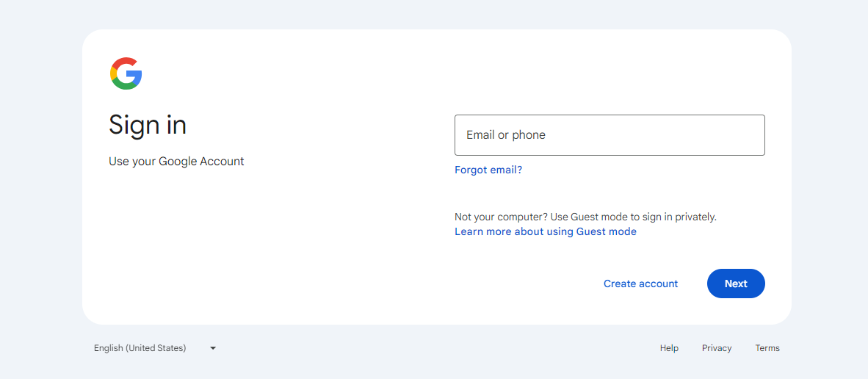
Task: Click the Forgot email? link
Action: pos(488,170)
